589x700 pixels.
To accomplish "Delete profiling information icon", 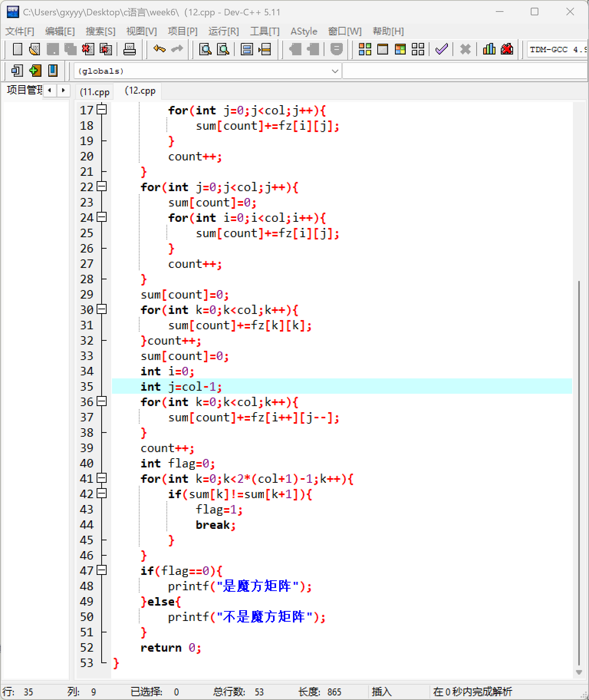I will pos(507,49).
